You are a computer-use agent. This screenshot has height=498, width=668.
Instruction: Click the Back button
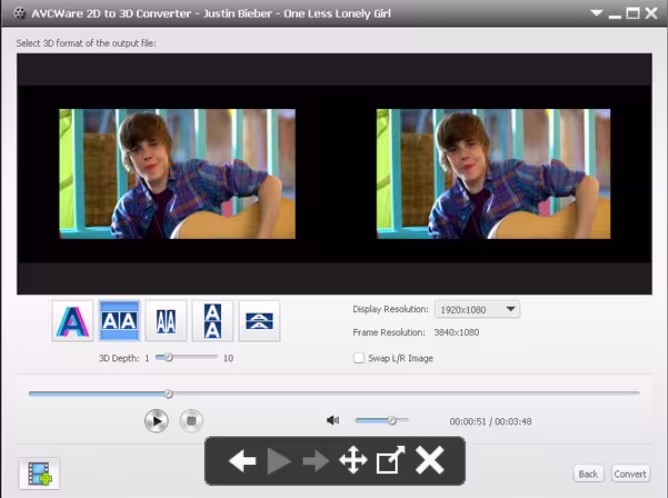[588, 474]
